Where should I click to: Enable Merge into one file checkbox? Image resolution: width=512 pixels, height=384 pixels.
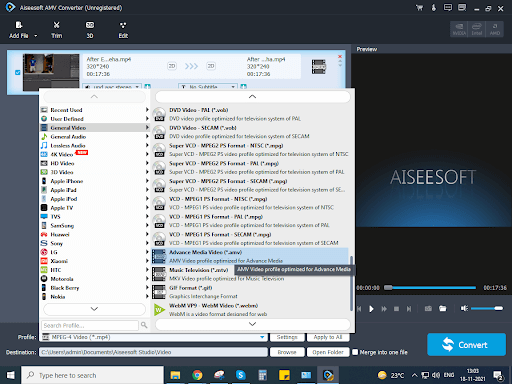[355, 352]
